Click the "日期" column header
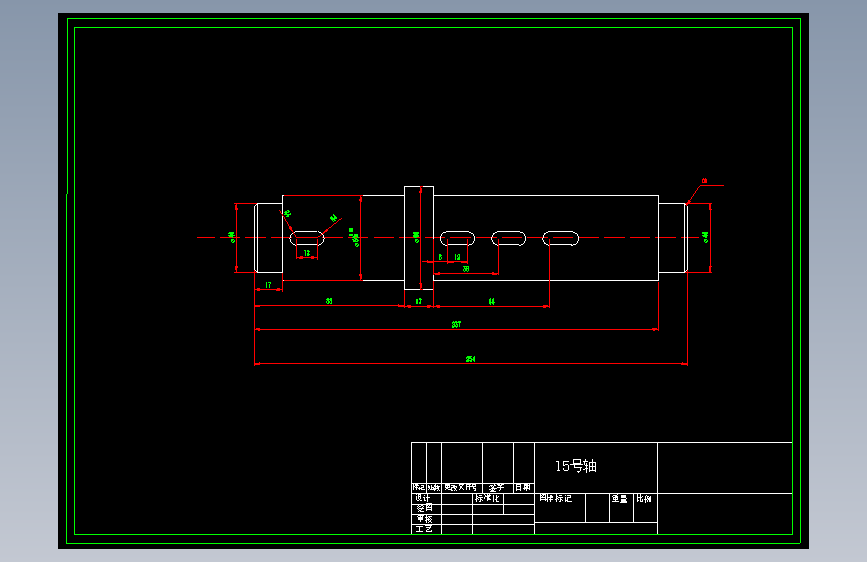Screen dimensions: 867x562 point(523,487)
